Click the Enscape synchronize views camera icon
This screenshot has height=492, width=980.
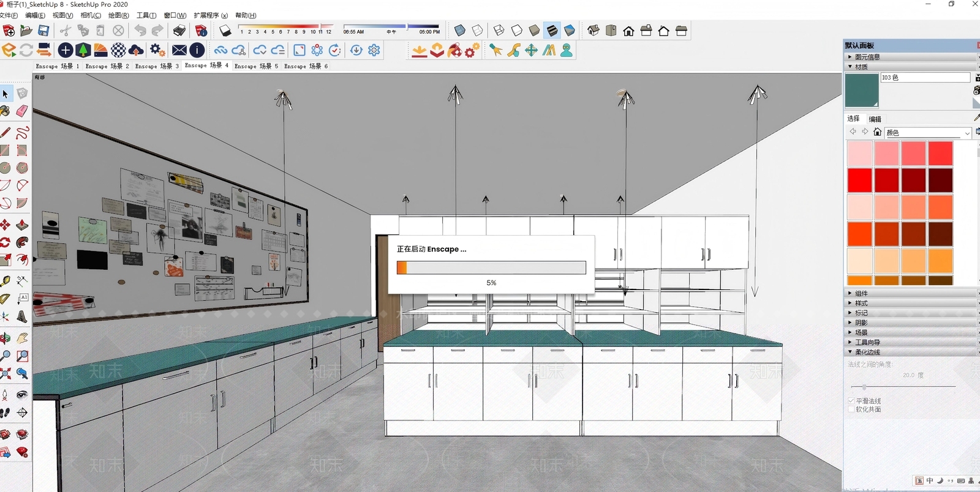[43, 50]
